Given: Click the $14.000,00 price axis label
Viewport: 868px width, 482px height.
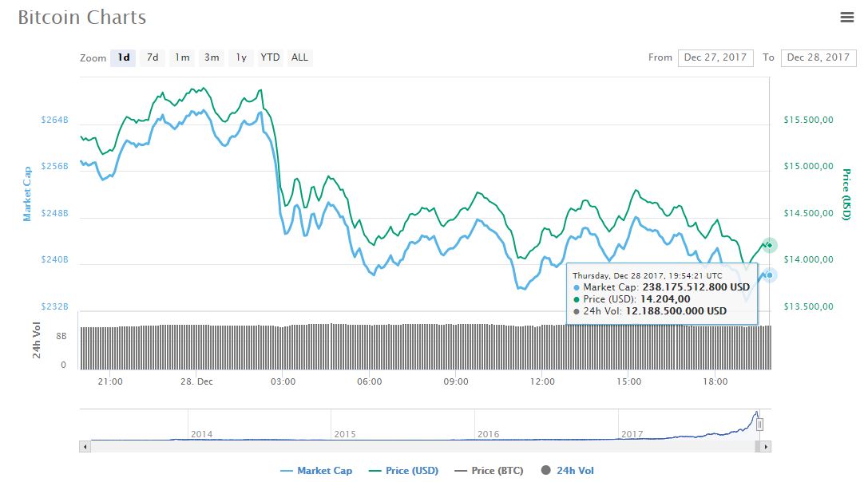Looking at the screenshot, I should tap(808, 259).
